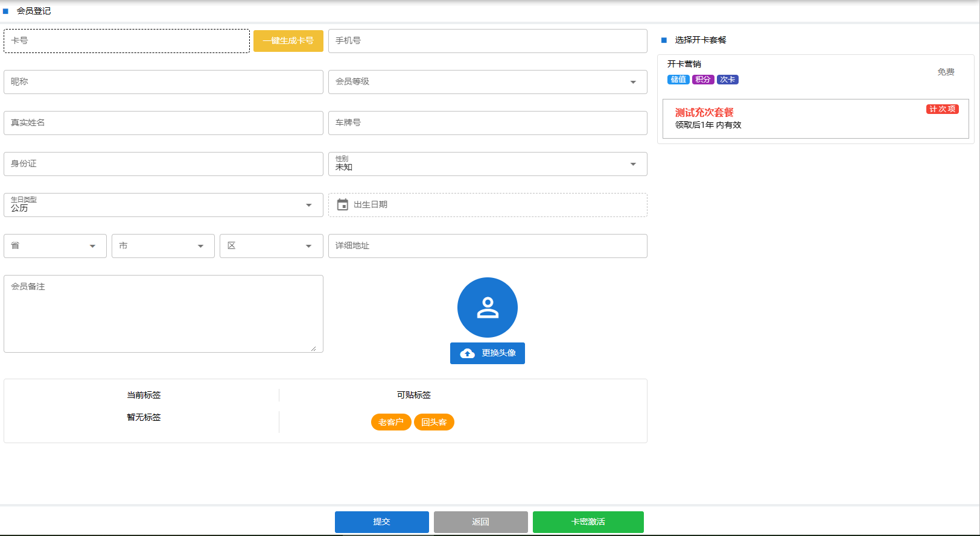
Task: Click the 出生日期 date field
Action: (488, 205)
